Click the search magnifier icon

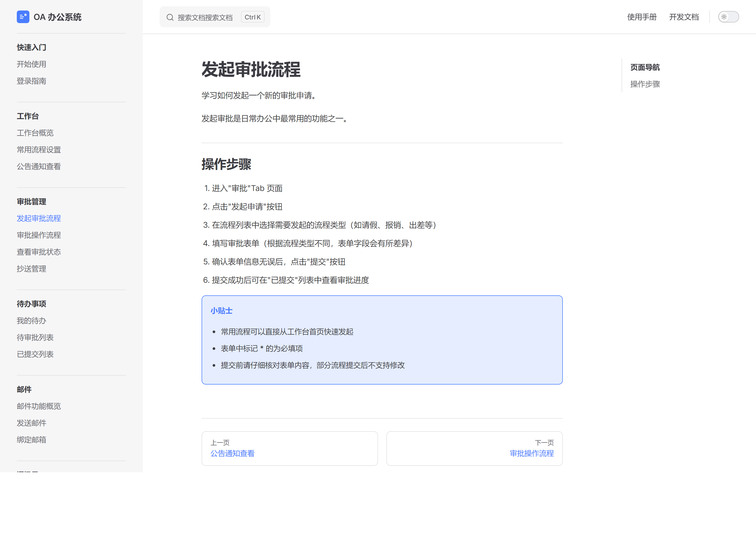[x=170, y=17]
